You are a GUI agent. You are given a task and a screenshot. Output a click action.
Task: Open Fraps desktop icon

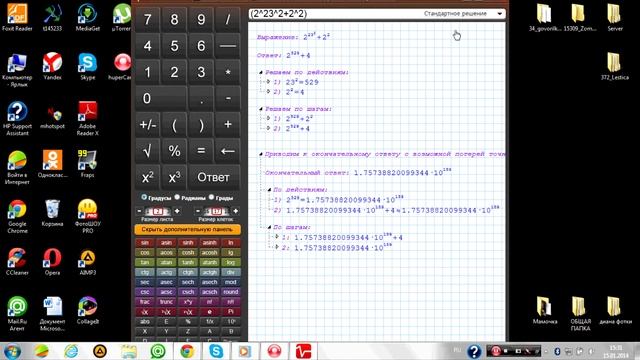(87, 164)
